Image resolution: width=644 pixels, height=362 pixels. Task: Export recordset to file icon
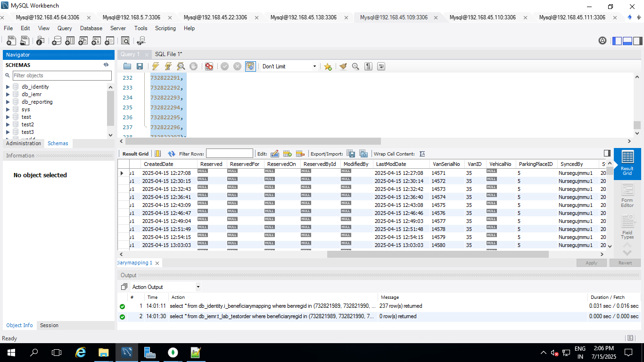click(x=351, y=154)
